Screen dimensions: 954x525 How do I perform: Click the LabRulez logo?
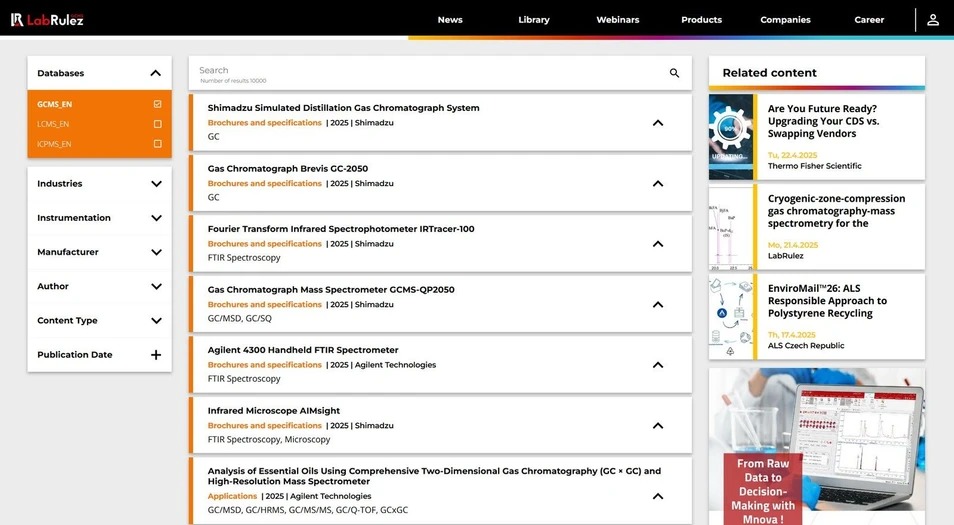coord(47,19)
